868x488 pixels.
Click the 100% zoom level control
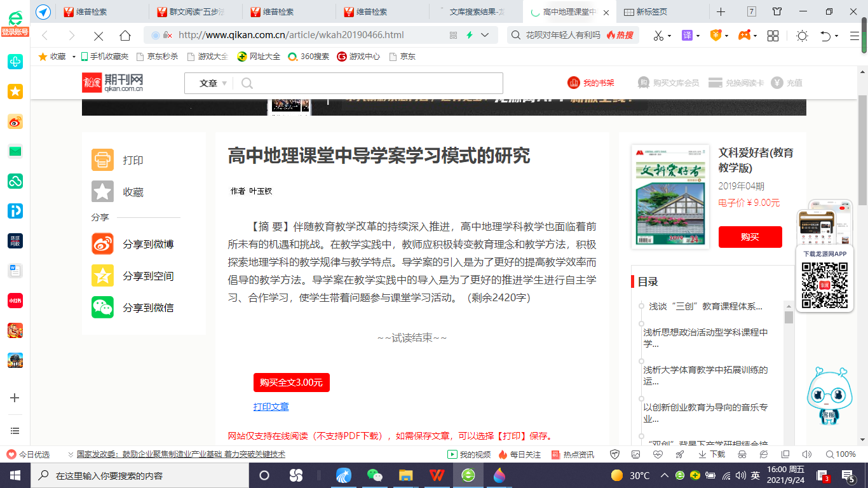[x=840, y=454]
